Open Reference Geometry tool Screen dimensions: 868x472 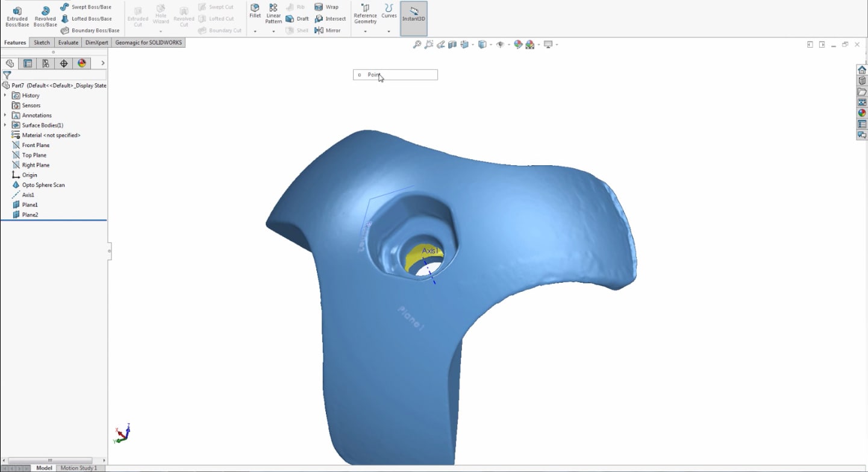(x=365, y=13)
